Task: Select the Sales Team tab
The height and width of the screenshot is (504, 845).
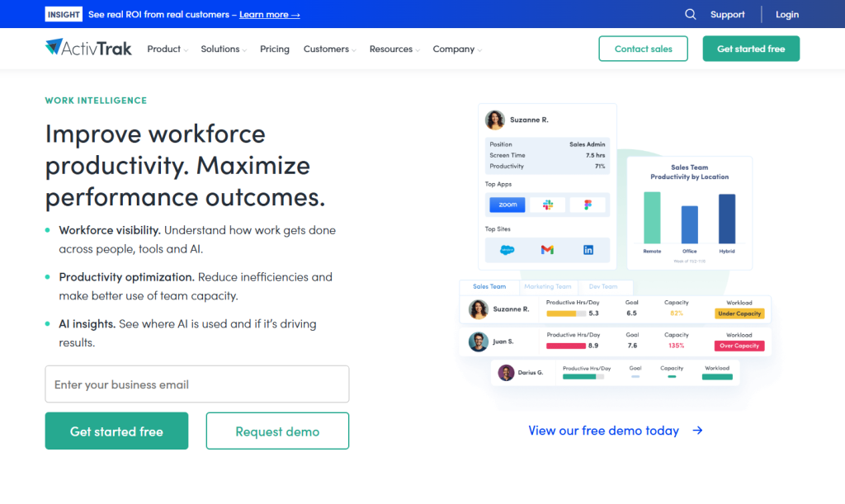Action: tap(489, 286)
